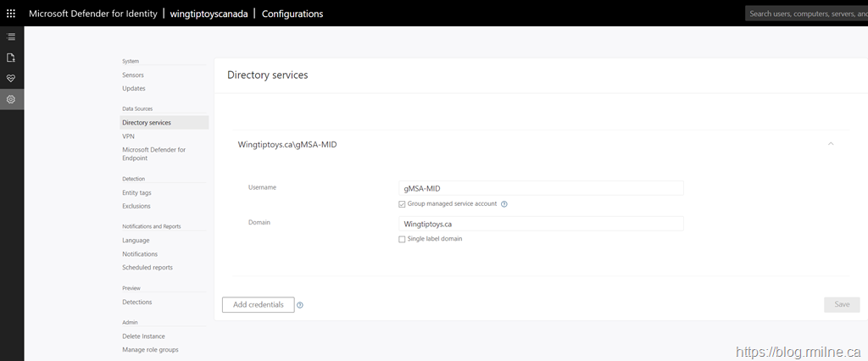Screen dimensions: 868x361
Task: Click the Domain text field
Action: [541, 224]
